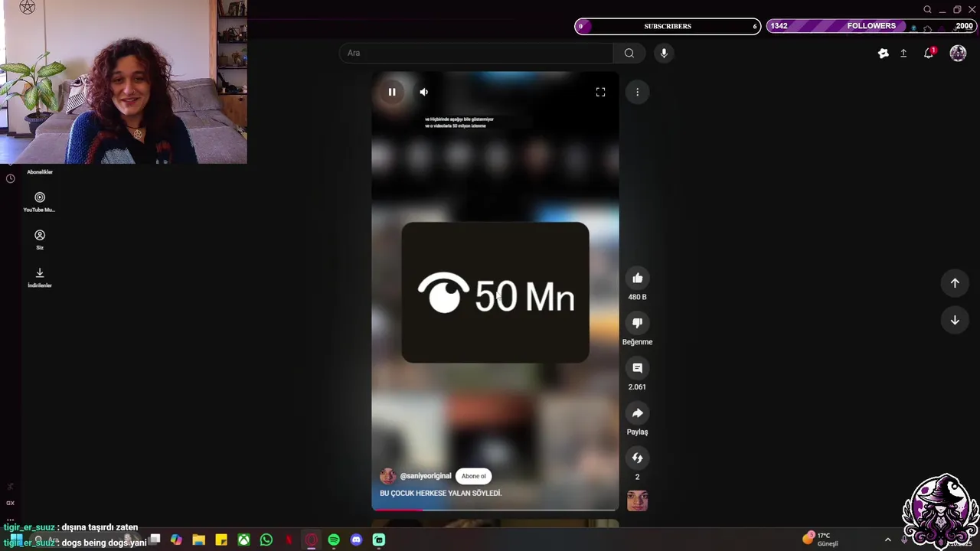Screen dimensions: 980x551
Task: Click the channel avatar beside @saniyeoriginal
Action: click(388, 476)
